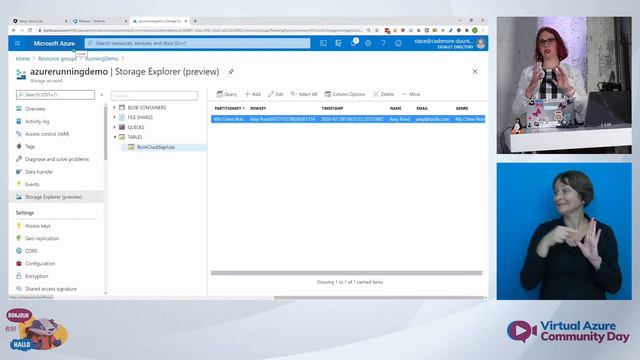Image resolution: width=640 pixels, height=360 pixels.
Task: Open the Azure portal hamburger menu
Action: pos(17,43)
